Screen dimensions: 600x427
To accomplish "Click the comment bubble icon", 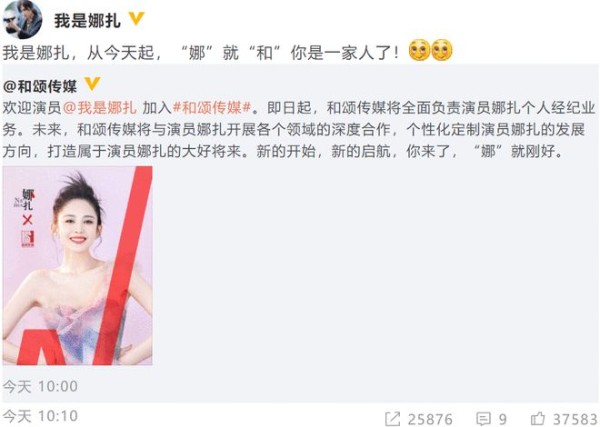I will point(483,419).
